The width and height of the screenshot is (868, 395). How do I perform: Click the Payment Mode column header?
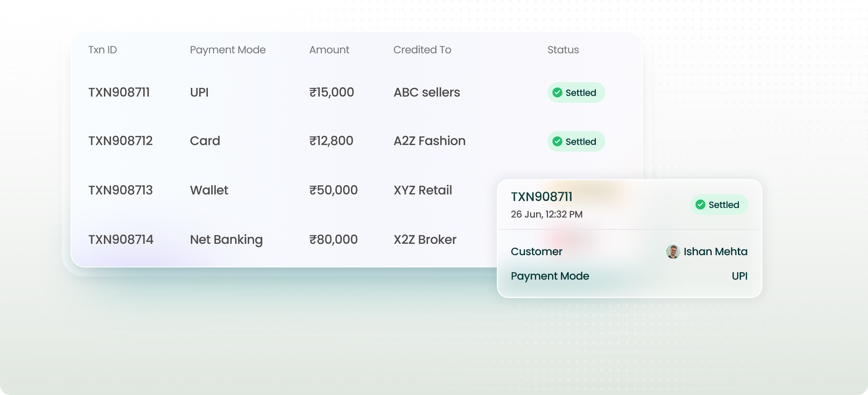coord(227,50)
